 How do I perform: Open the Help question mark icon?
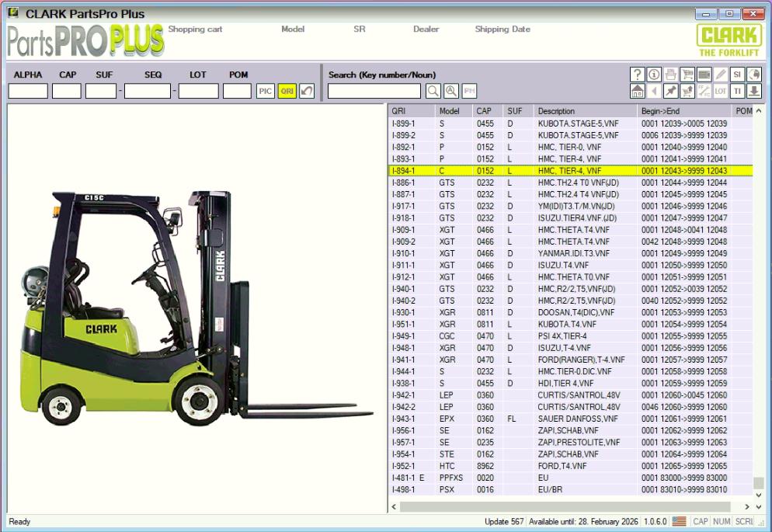pos(637,74)
